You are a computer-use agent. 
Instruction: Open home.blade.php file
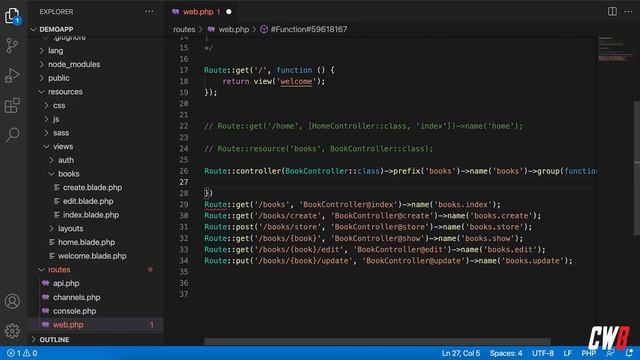(86, 242)
